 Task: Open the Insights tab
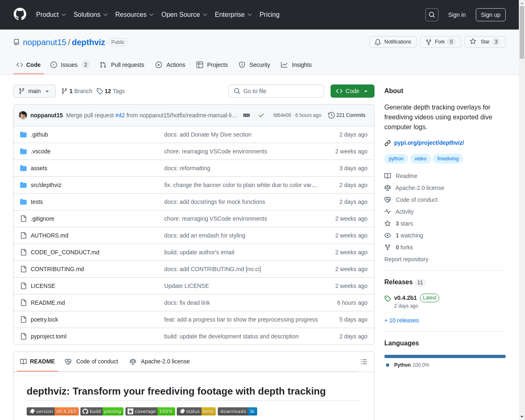tap(296, 65)
